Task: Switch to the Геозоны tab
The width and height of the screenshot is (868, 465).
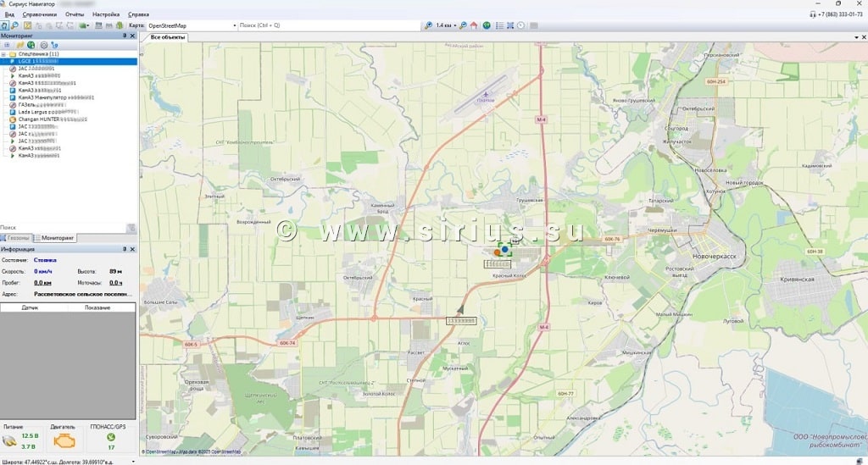Action: point(18,238)
